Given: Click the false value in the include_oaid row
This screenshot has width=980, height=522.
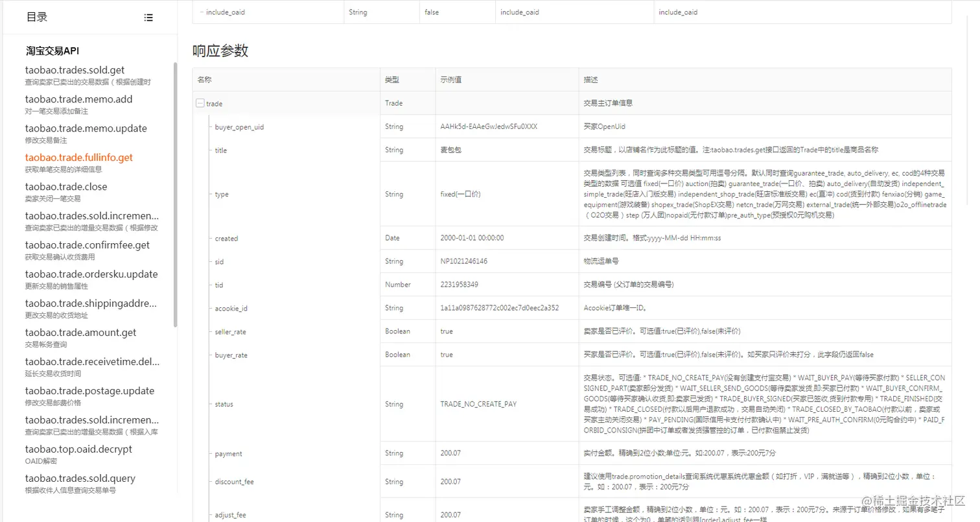Looking at the screenshot, I should (432, 12).
